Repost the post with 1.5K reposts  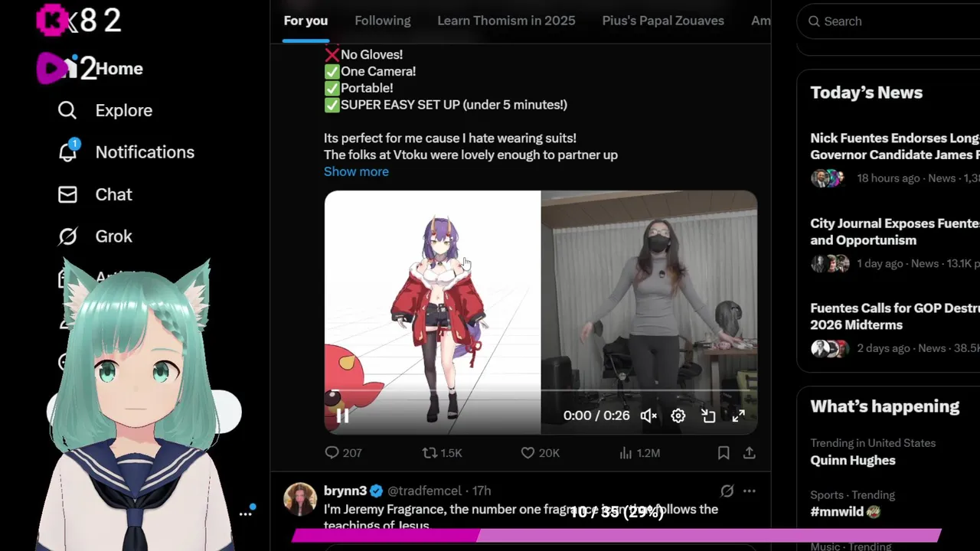pos(442,453)
